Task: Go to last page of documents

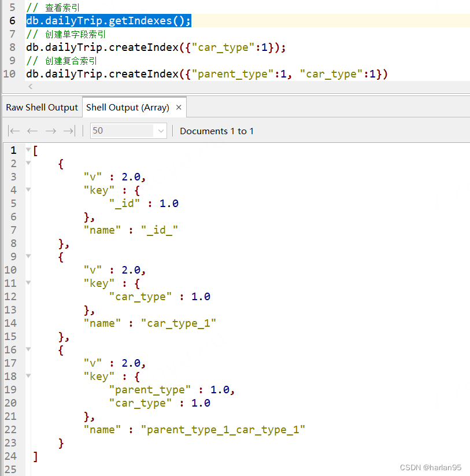Action: click(69, 131)
